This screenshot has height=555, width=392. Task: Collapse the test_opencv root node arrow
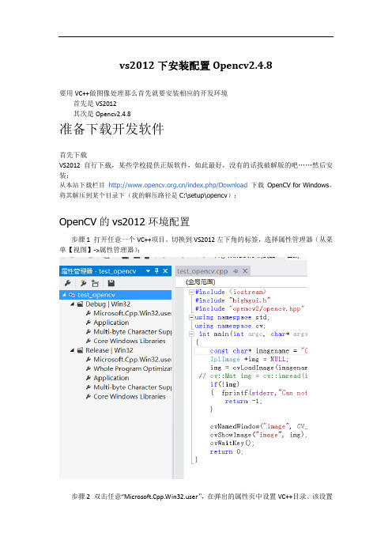[x=64, y=294]
